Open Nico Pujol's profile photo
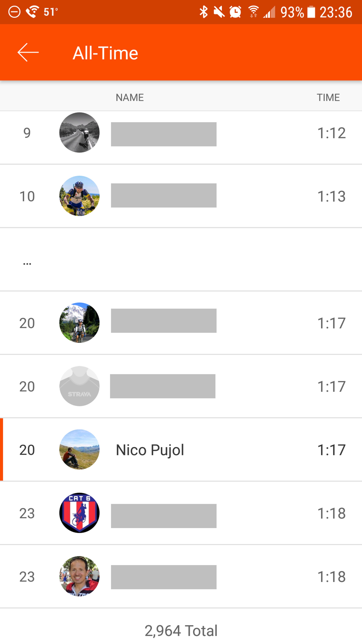362x644 pixels. 79,450
